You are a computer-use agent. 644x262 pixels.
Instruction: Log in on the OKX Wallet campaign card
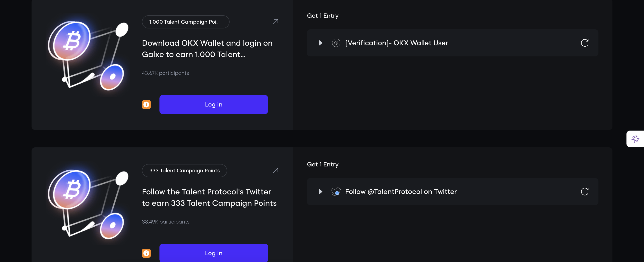214,105
